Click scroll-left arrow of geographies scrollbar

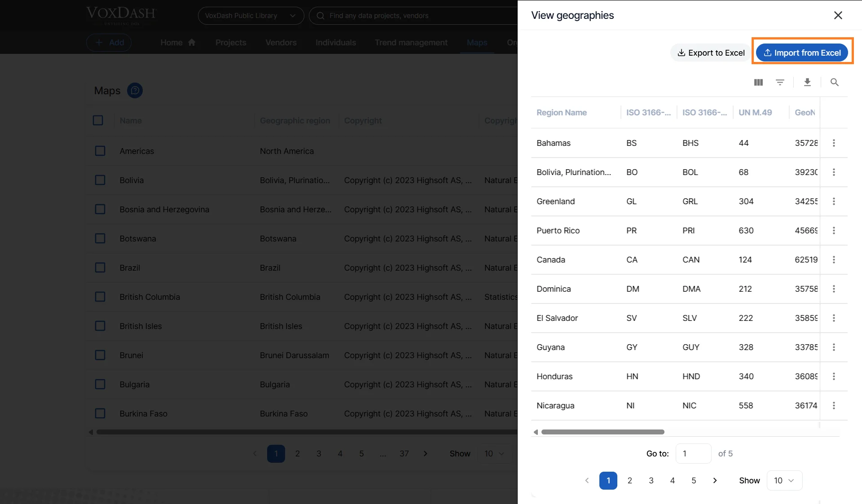click(536, 432)
